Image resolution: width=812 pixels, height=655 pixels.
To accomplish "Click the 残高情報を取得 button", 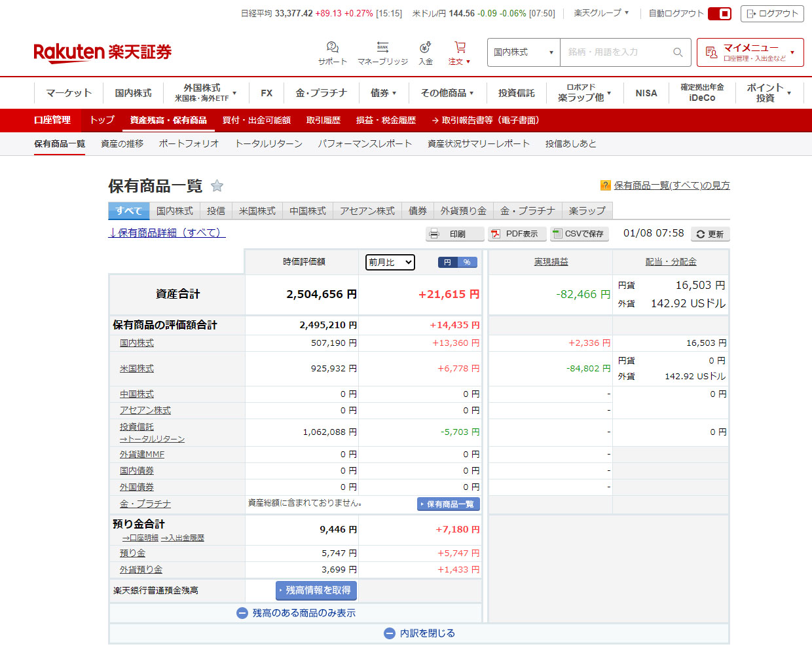I will [316, 590].
